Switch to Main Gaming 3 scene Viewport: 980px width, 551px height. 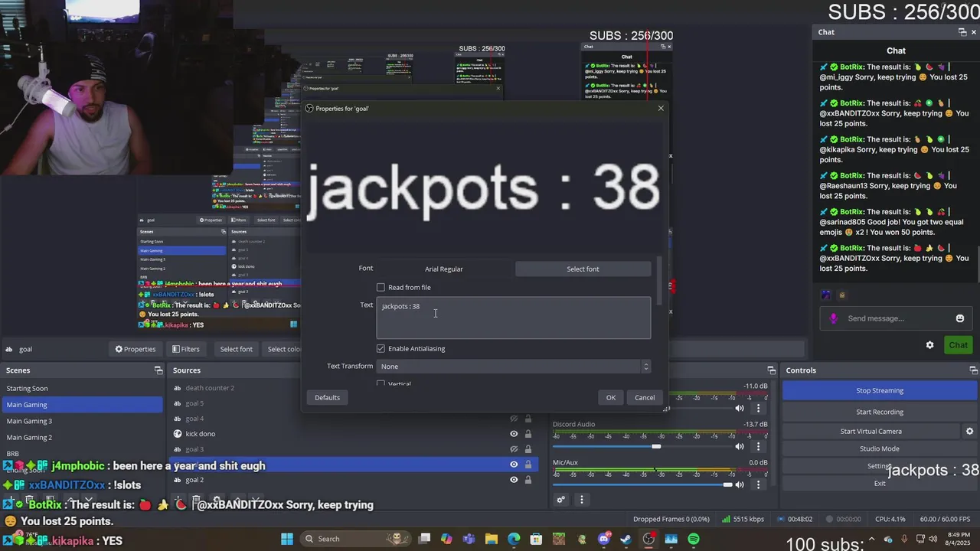click(82, 421)
